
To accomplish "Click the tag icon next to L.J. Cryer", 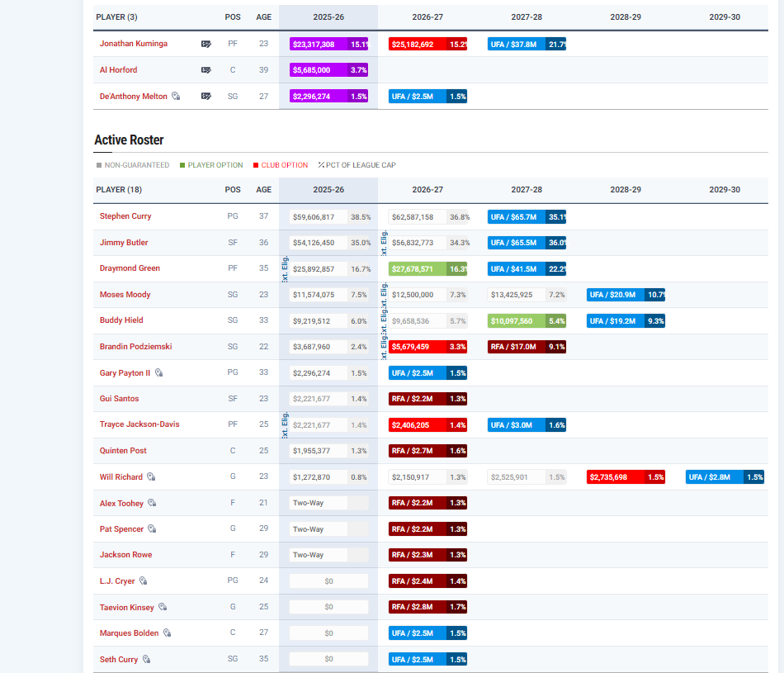I will click(x=144, y=581).
